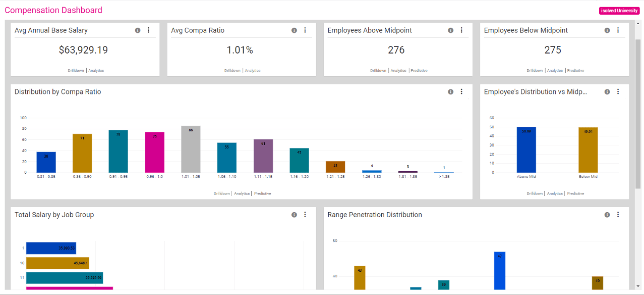Click Range Penetration bar labeled 47
This screenshot has height=295, width=644.
click(x=500, y=271)
